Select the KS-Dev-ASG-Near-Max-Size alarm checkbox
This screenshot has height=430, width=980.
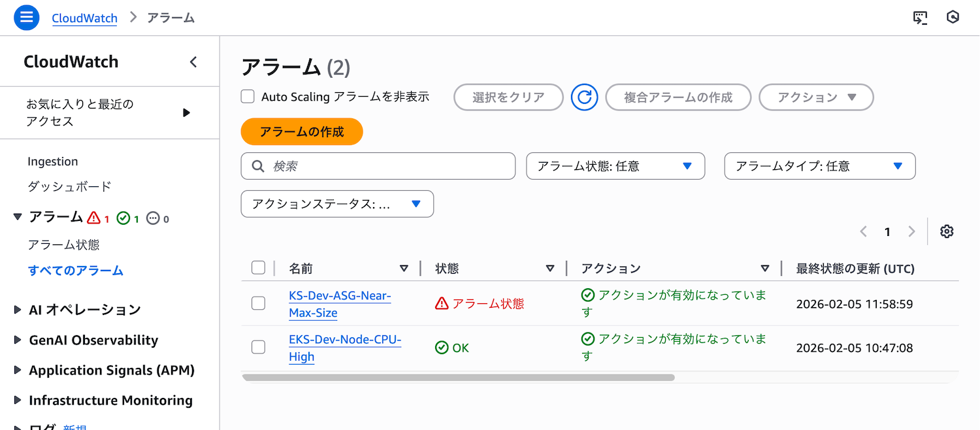(259, 303)
